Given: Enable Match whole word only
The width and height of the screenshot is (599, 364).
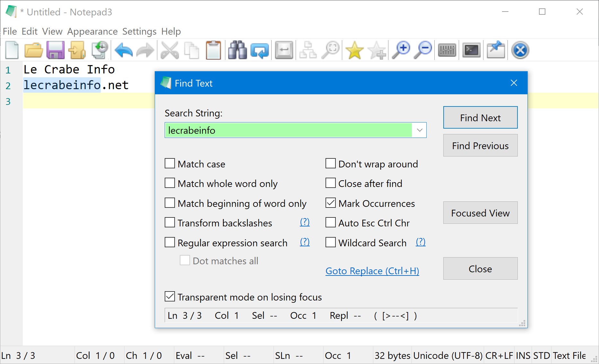Looking at the screenshot, I should tap(170, 183).
